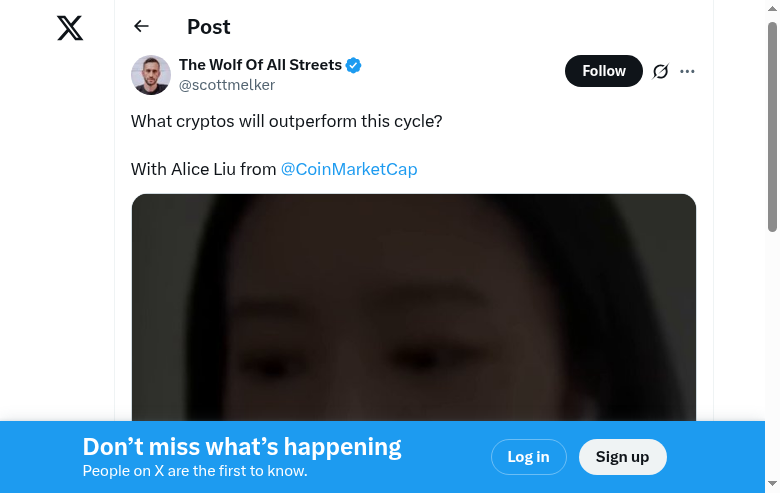Go back using the left arrow

(141, 27)
